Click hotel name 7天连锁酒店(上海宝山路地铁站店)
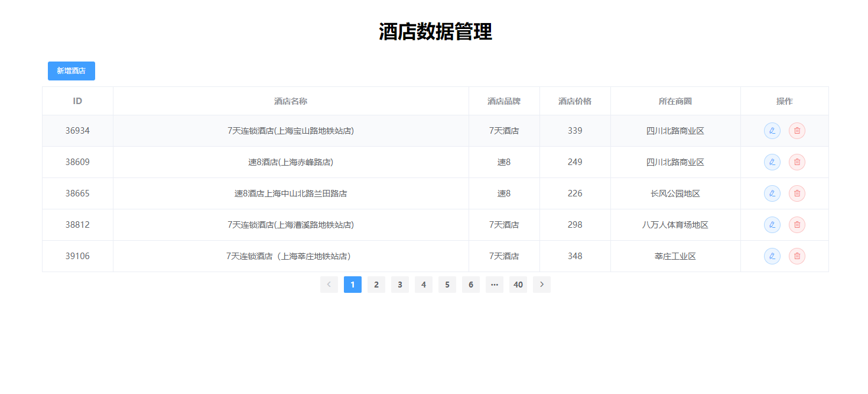868x394 pixels. click(291, 131)
